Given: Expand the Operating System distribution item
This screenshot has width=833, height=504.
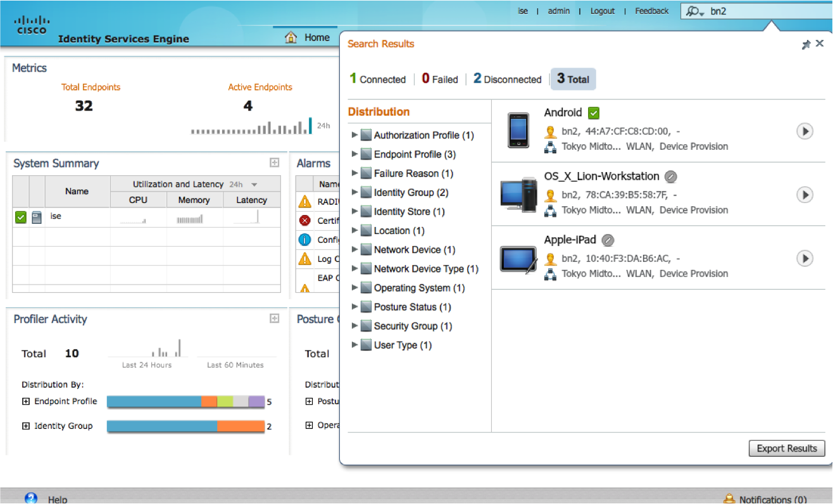Looking at the screenshot, I should (x=354, y=288).
